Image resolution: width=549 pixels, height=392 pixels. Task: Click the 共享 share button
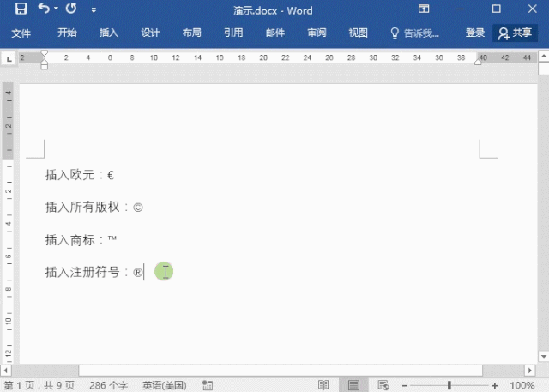515,33
